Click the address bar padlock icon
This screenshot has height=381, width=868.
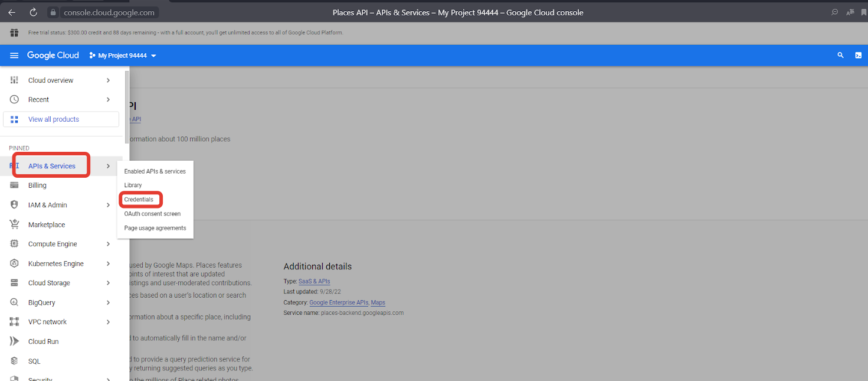point(53,12)
